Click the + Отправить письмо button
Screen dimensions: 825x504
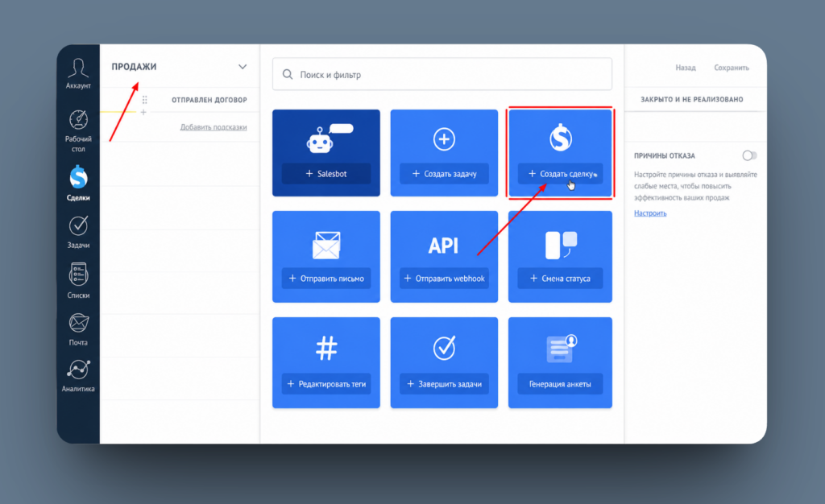326,279
